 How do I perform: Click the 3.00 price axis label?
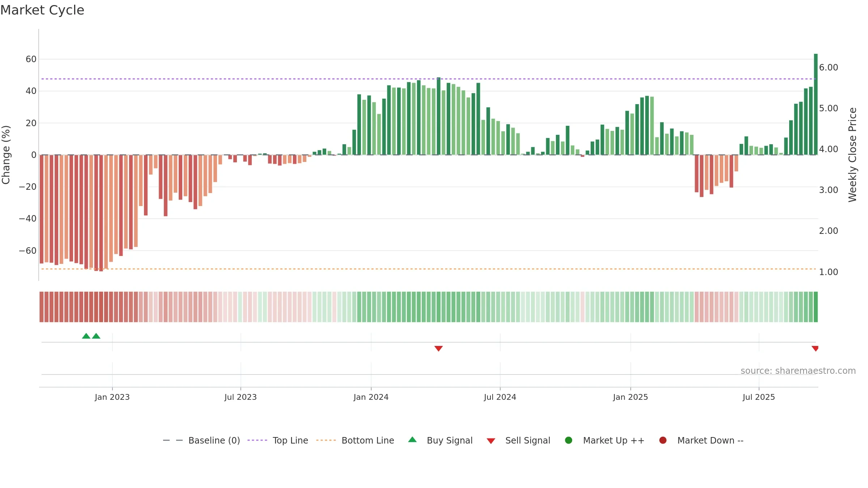(829, 190)
